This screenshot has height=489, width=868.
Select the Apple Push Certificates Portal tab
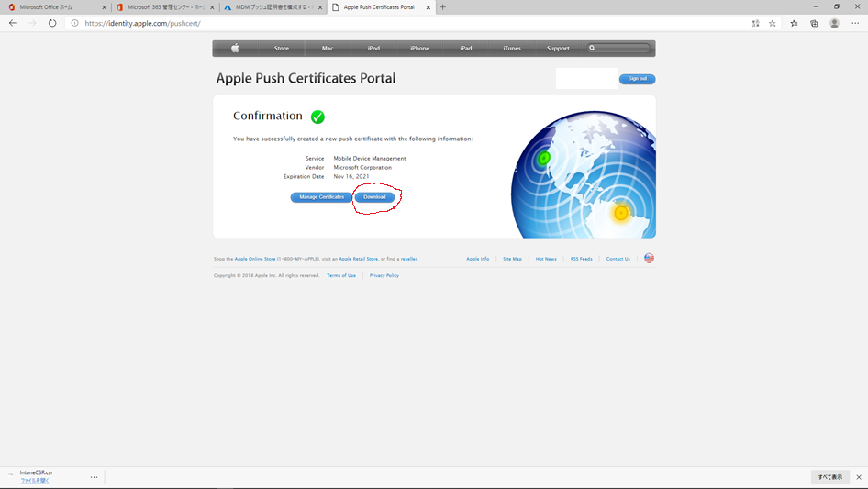[379, 7]
